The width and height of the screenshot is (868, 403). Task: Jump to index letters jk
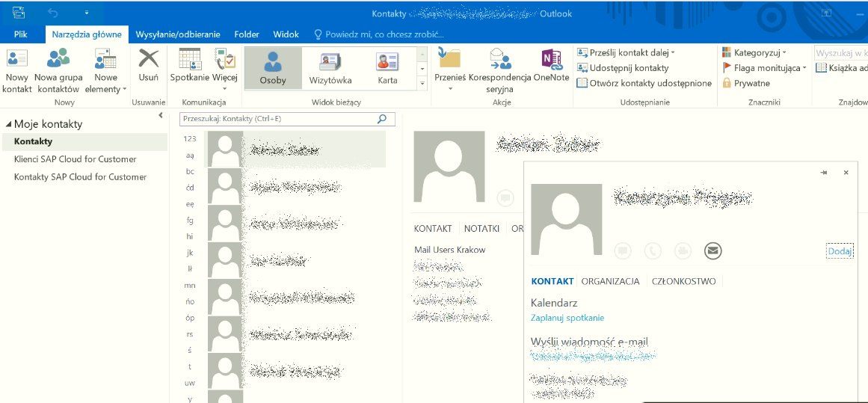(x=190, y=253)
